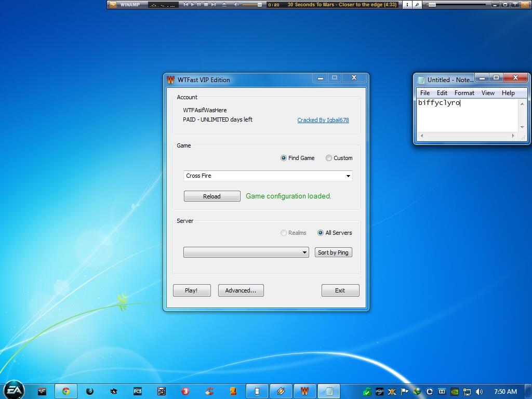This screenshot has height=399, width=532.
Task: Open the FC3 taskbar icon
Action: tap(137, 392)
